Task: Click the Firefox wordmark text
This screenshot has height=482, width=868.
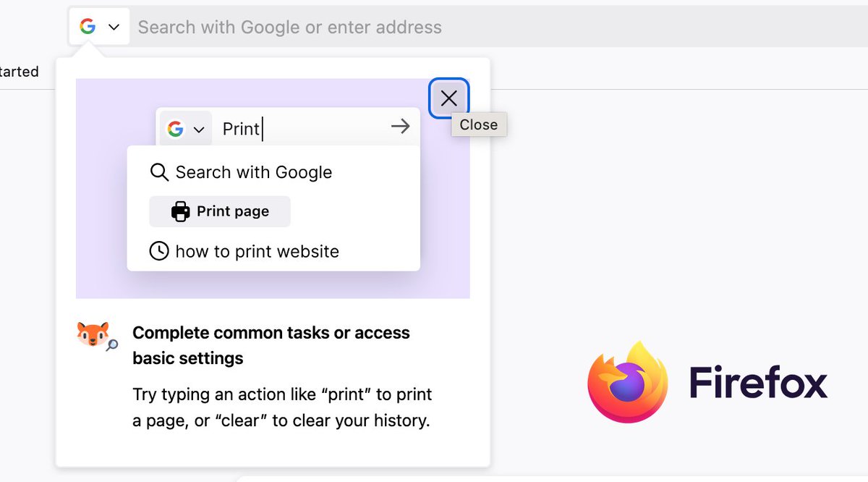Action: (758, 382)
